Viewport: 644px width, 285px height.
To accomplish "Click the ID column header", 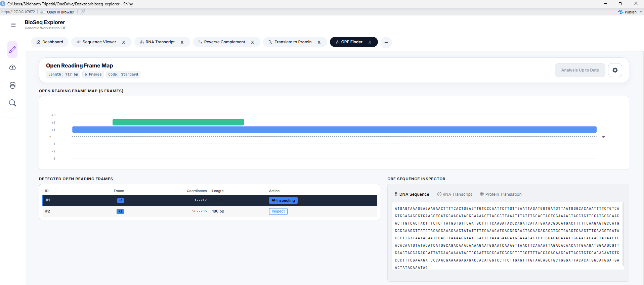I will (x=47, y=191).
